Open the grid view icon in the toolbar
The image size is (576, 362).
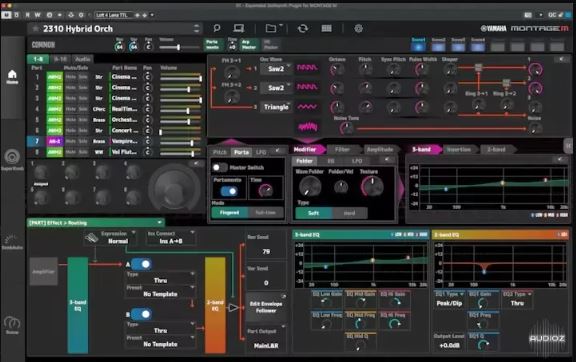[x=327, y=28]
